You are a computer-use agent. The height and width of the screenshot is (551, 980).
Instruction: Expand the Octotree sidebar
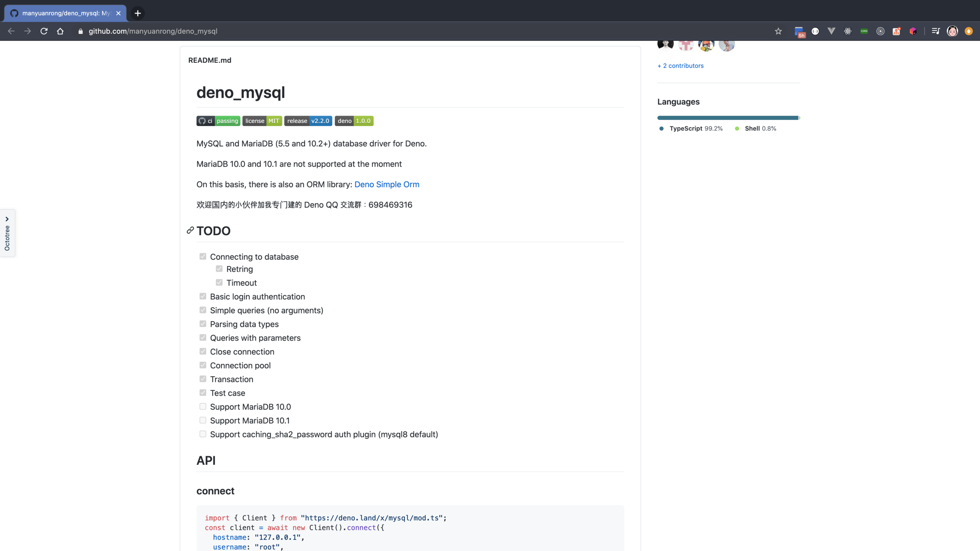(x=7, y=233)
